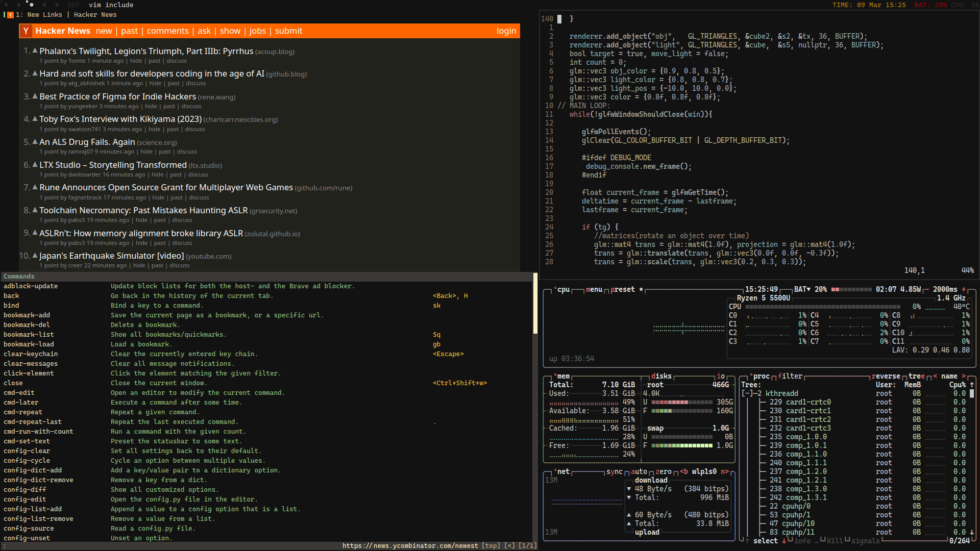This screenshot has width=980, height=551.
Task: Open Hacker News new page
Action: click(104, 31)
